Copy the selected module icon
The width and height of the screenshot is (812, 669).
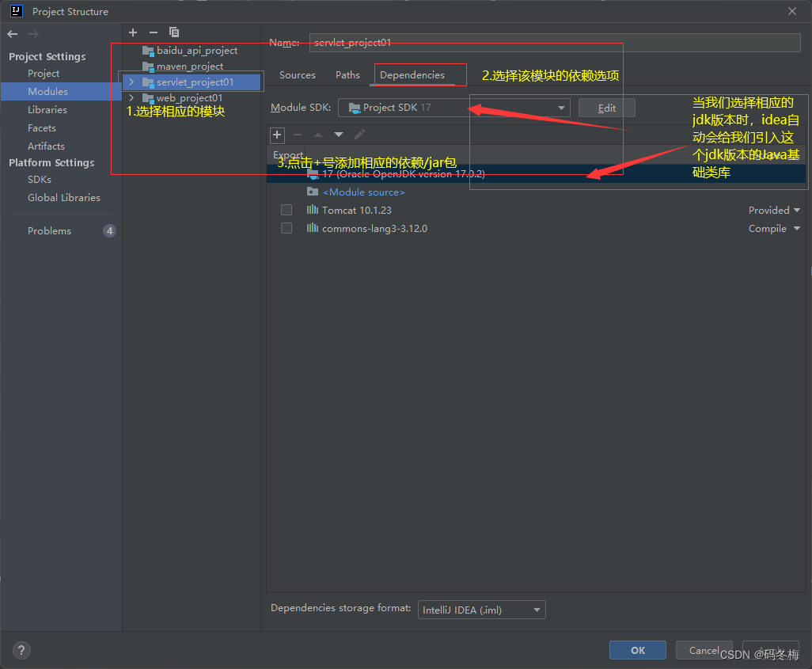tap(174, 32)
